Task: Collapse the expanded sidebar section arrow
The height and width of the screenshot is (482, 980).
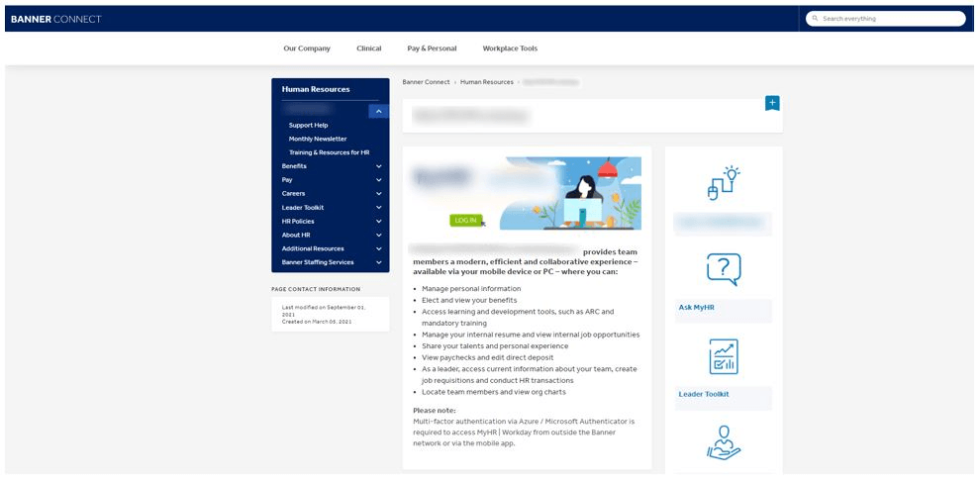Action: pos(379,111)
